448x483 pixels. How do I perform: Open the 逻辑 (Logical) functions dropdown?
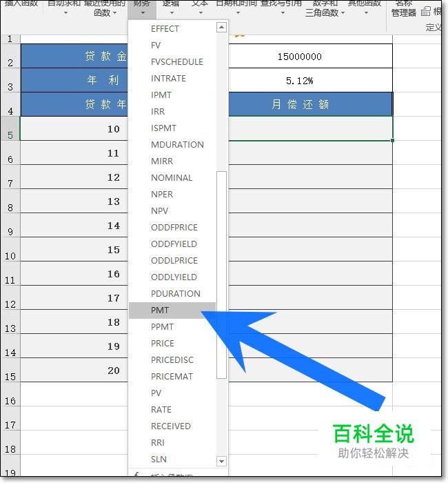(171, 8)
